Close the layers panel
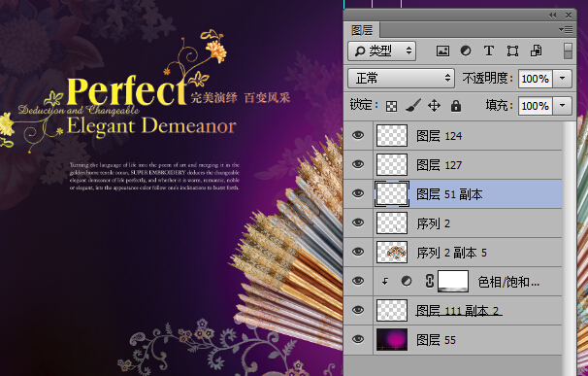The width and height of the screenshot is (588, 376). tap(569, 15)
